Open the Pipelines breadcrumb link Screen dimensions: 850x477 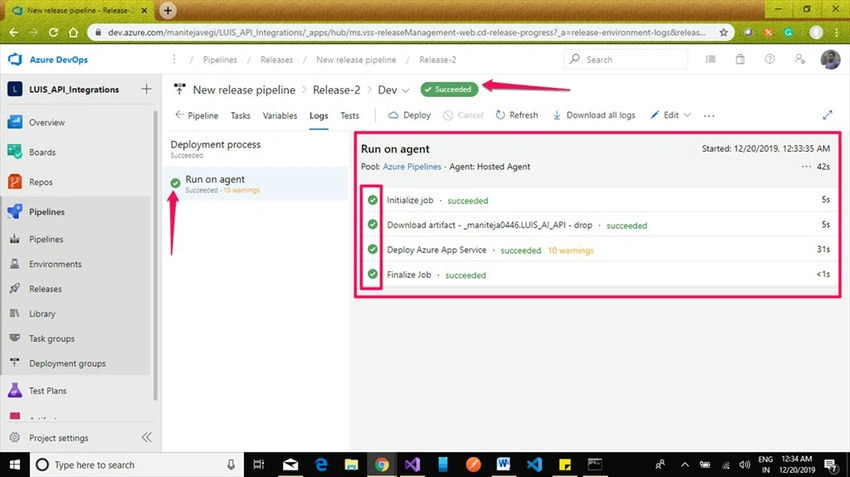click(220, 60)
